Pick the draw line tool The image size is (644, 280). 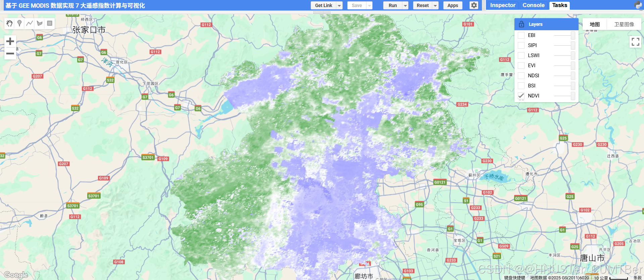[x=30, y=23]
